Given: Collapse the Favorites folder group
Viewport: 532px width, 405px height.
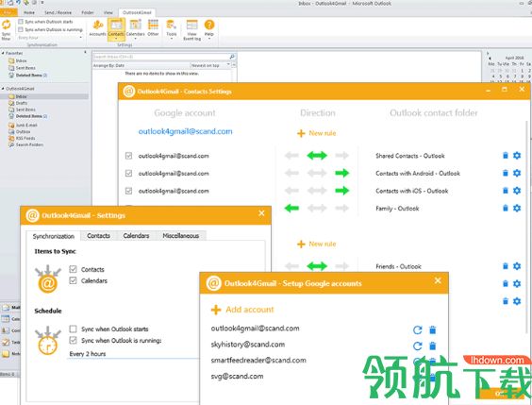Looking at the screenshot, I should [3, 53].
